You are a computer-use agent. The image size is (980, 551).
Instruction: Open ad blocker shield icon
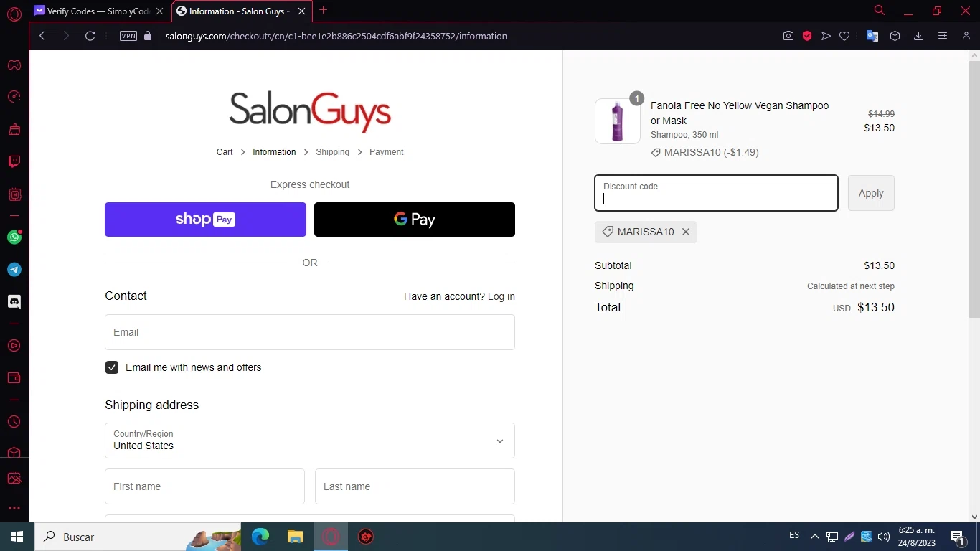807,36
